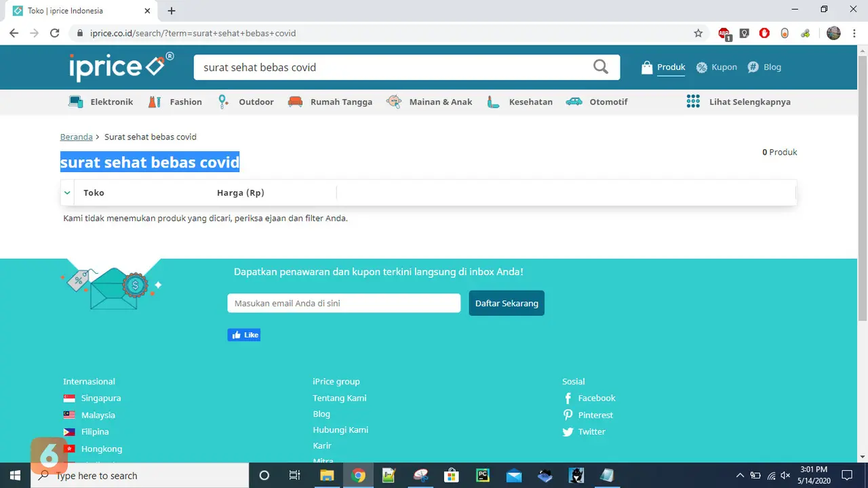Open the Rumah Tangga category
The height and width of the screenshot is (488, 868).
330,102
